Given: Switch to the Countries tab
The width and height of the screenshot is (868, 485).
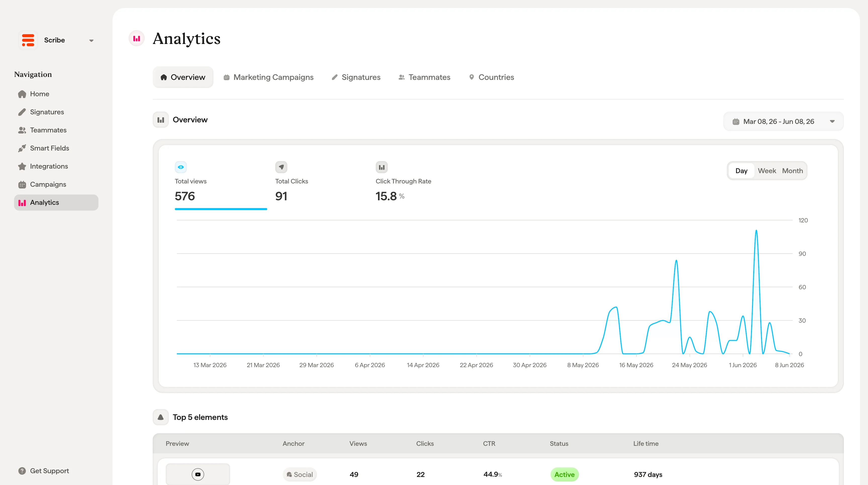Looking at the screenshot, I should pos(492,77).
